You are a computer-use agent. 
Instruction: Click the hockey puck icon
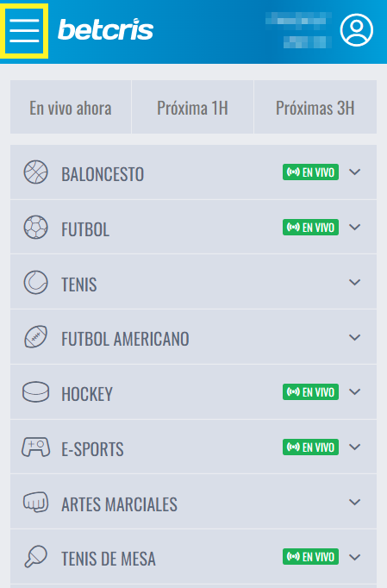point(35,392)
